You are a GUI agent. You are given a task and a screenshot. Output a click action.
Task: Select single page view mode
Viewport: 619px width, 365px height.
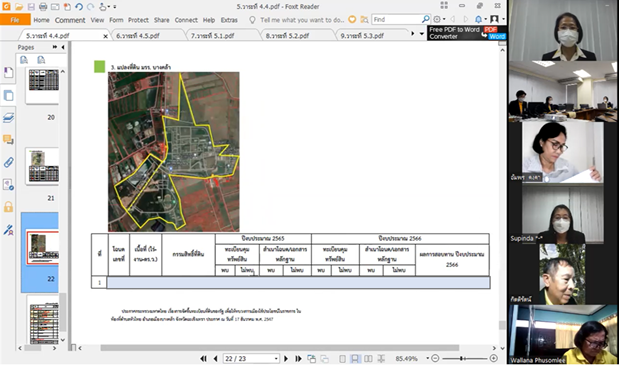(343, 358)
